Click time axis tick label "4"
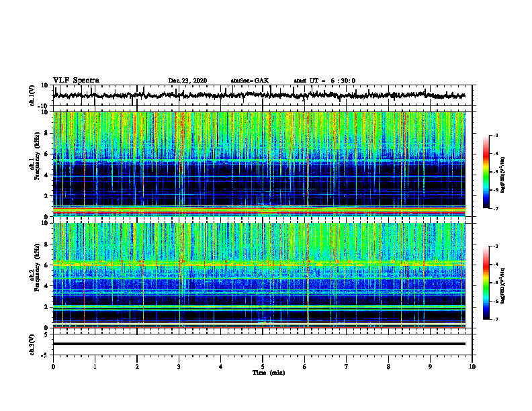Viewport: 532px width, 411px height. [x=220, y=367]
